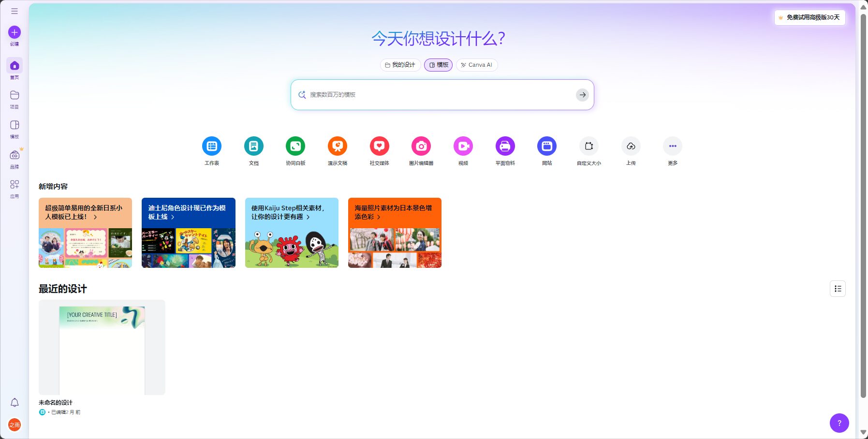Viewport: 868px width, 439px height.
Task: Switch to Canva AI tab
Action: tap(477, 65)
